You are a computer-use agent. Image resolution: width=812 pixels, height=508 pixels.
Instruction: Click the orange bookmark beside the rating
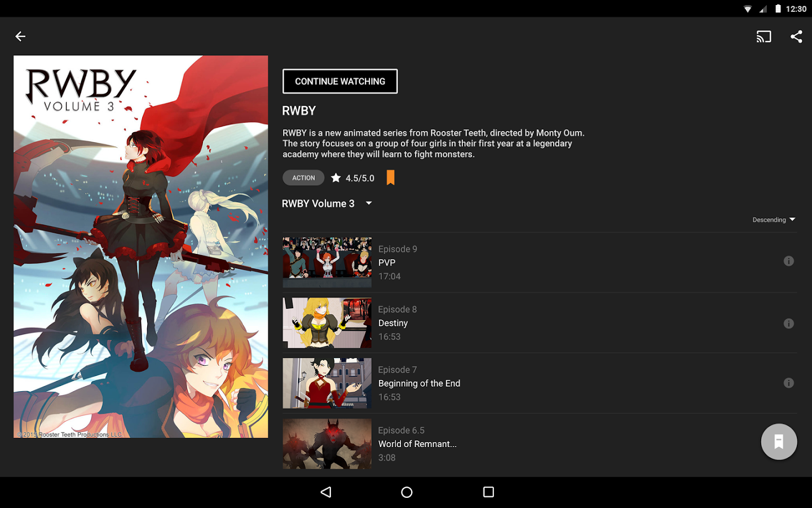390,178
